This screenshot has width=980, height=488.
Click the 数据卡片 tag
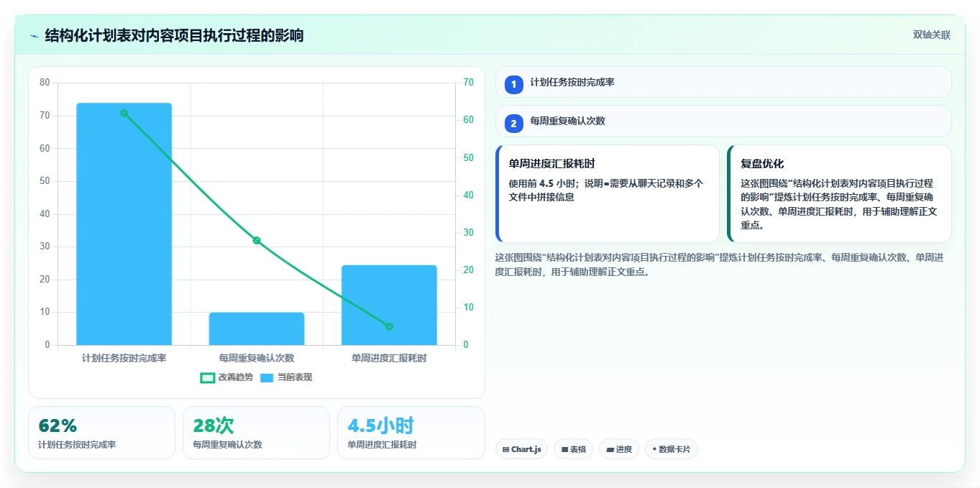click(671, 449)
